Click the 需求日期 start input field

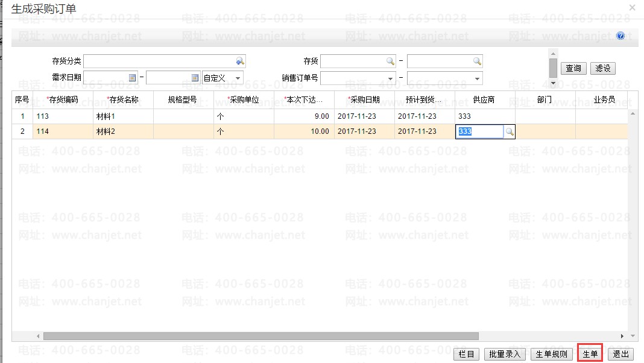pos(110,78)
